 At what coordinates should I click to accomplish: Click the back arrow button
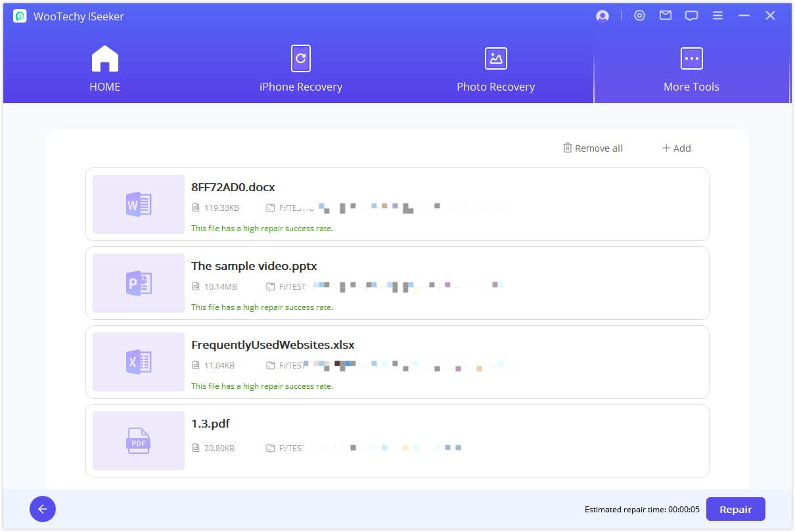pyautogui.click(x=43, y=509)
